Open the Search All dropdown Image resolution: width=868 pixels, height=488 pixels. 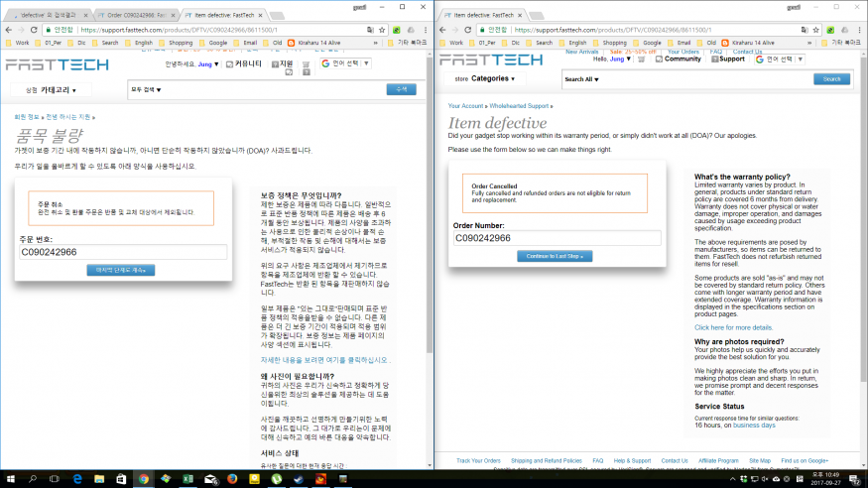[581, 79]
